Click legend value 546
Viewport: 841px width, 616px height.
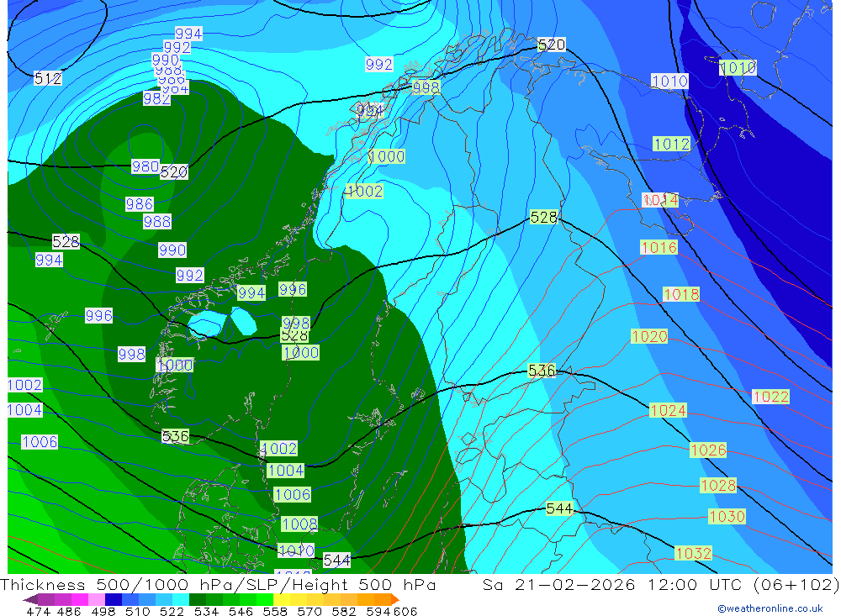241,611
